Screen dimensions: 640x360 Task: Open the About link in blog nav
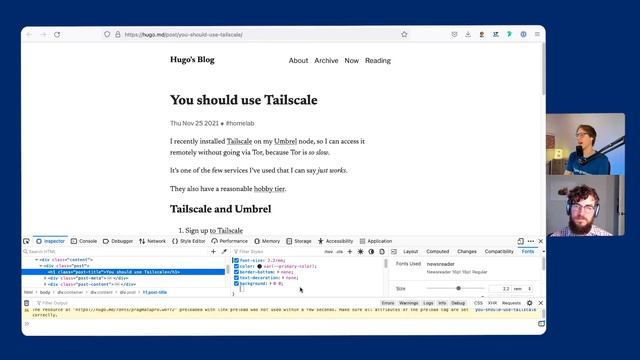[x=298, y=60]
